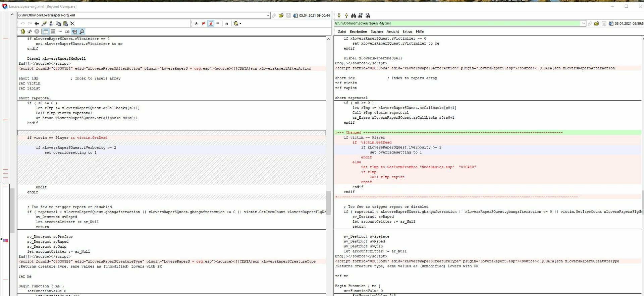Viewport: 644px width, 296px height.
Task: Click the Find Next binoculars icon
Action: click(361, 15)
